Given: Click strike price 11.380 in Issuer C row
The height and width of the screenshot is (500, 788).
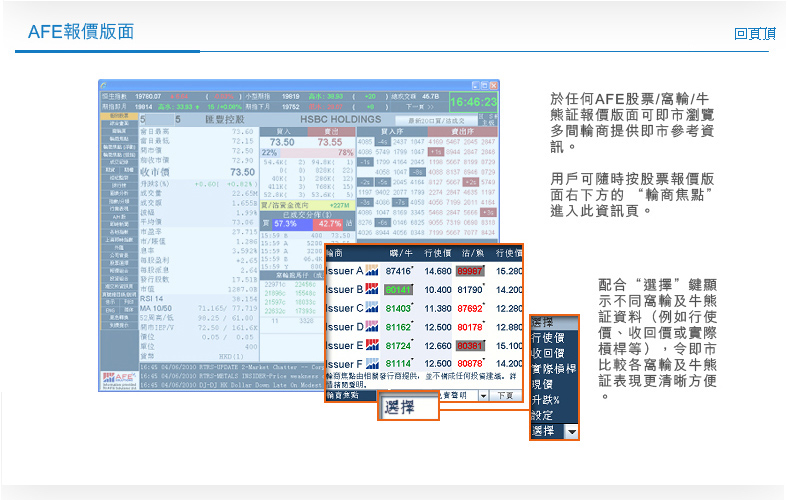Looking at the screenshot, I should [438, 308].
